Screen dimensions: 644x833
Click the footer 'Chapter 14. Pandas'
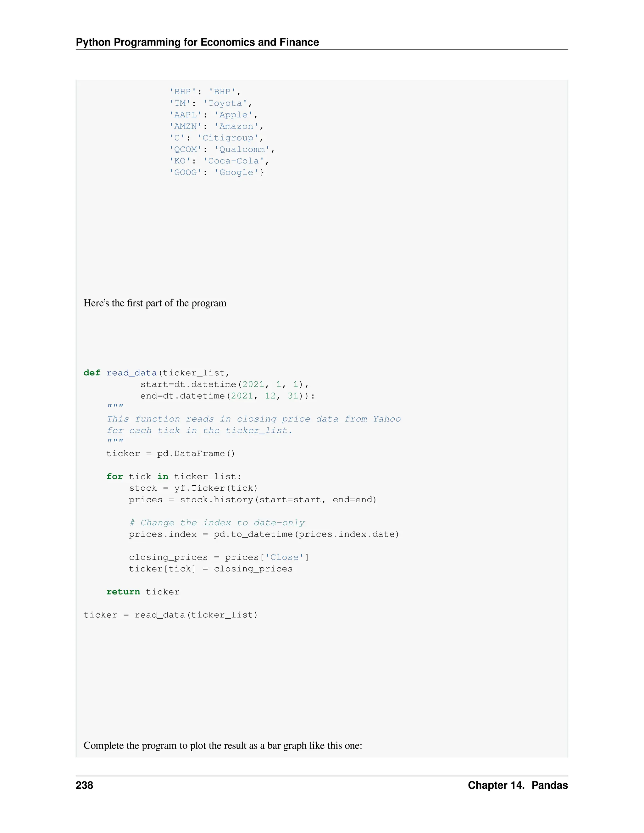[518, 785]
